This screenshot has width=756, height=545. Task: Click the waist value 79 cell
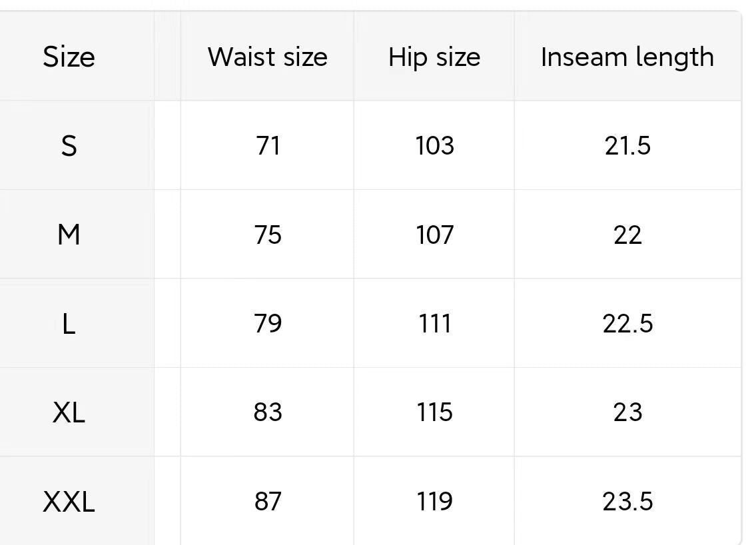tap(268, 324)
